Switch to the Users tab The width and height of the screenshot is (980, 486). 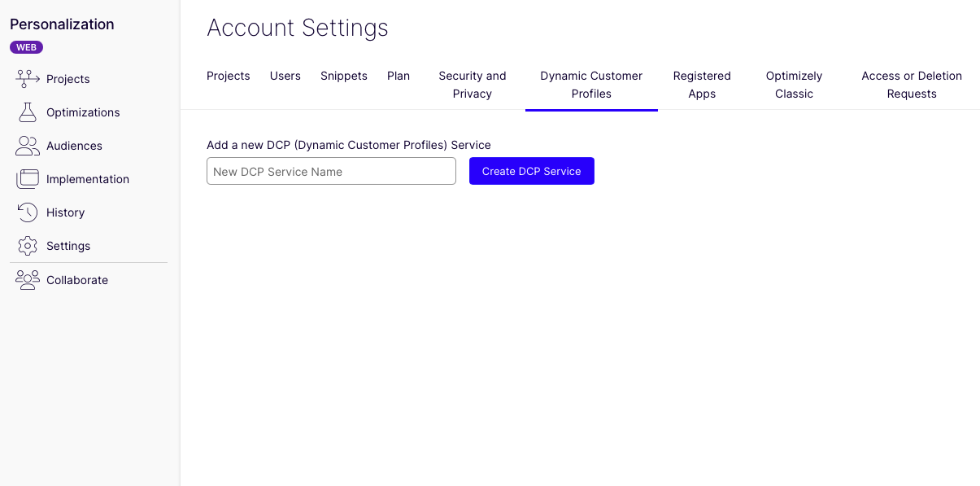(285, 76)
